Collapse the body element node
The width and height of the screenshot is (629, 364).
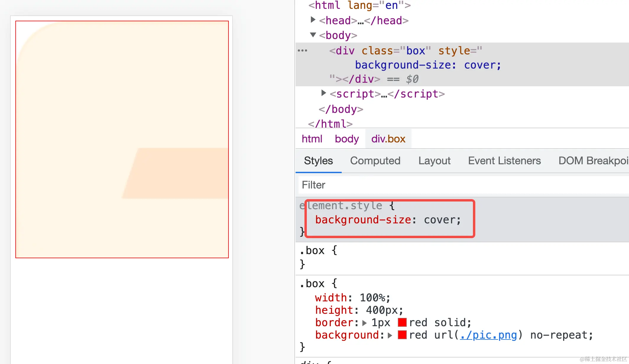pos(313,35)
